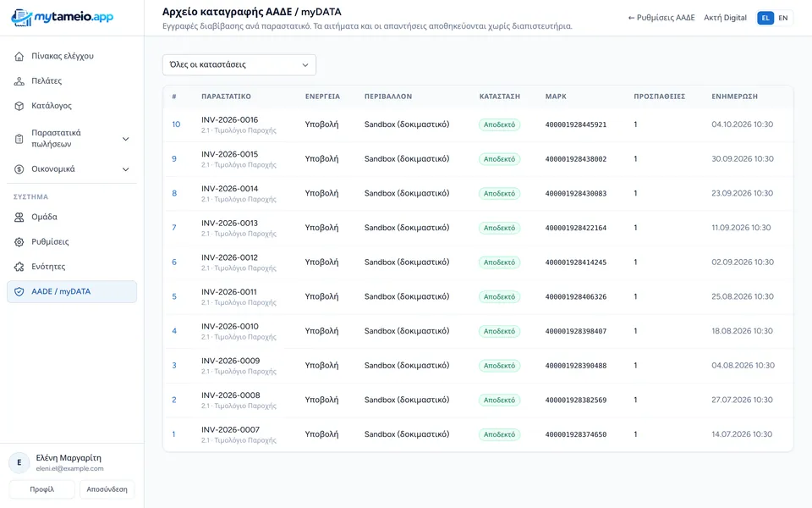This screenshot has height=508, width=812.
Task: Switch language to EN
Action: click(783, 18)
